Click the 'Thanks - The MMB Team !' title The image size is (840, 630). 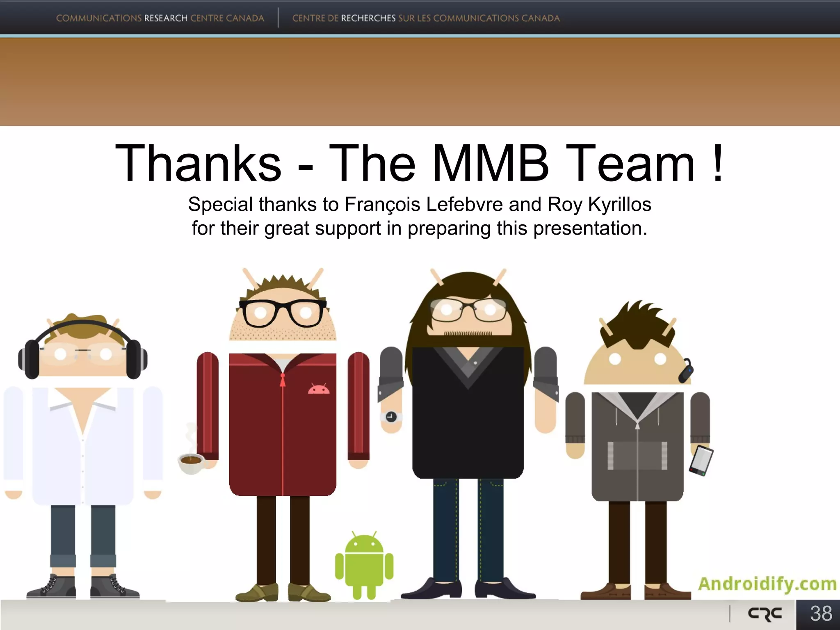(420, 163)
